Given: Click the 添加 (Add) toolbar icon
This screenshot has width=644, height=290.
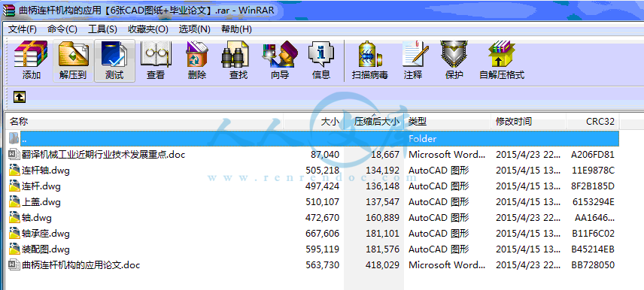Looking at the screenshot, I should click(32, 61).
